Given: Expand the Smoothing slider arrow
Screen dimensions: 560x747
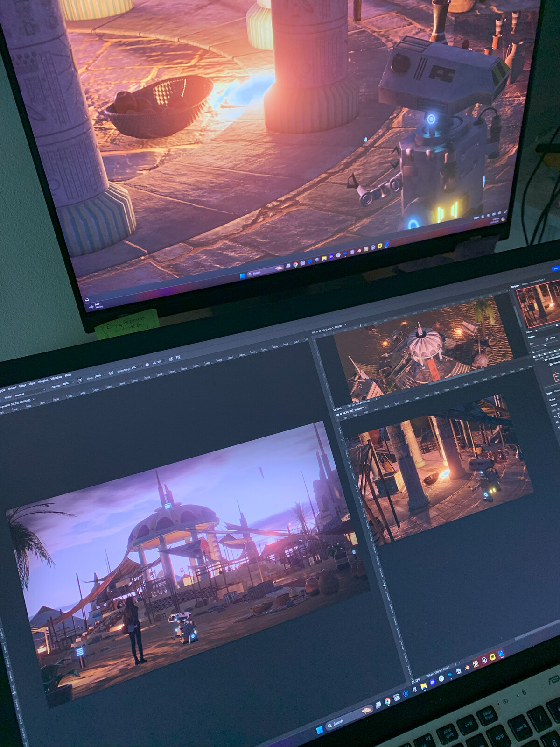Looking at the screenshot, I should pos(142,366).
